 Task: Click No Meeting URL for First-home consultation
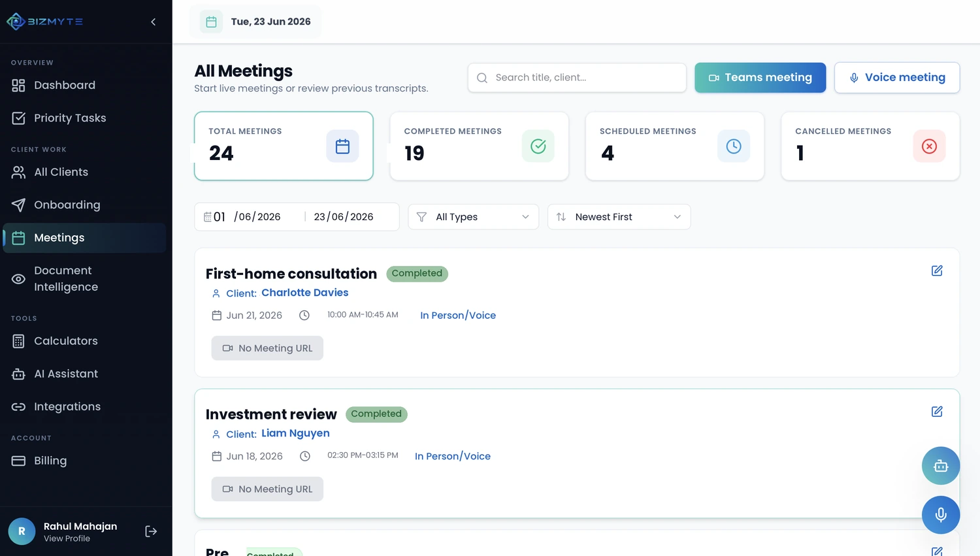[x=267, y=348]
